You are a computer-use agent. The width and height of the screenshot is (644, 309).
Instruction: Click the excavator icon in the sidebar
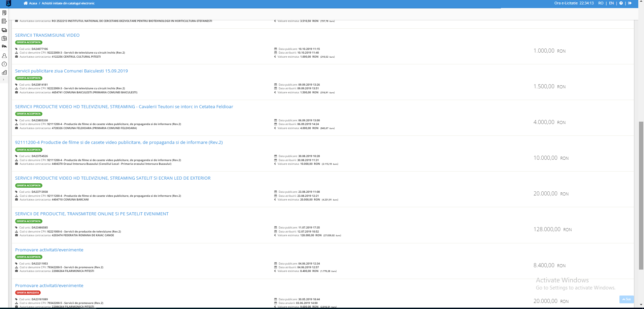click(4, 47)
